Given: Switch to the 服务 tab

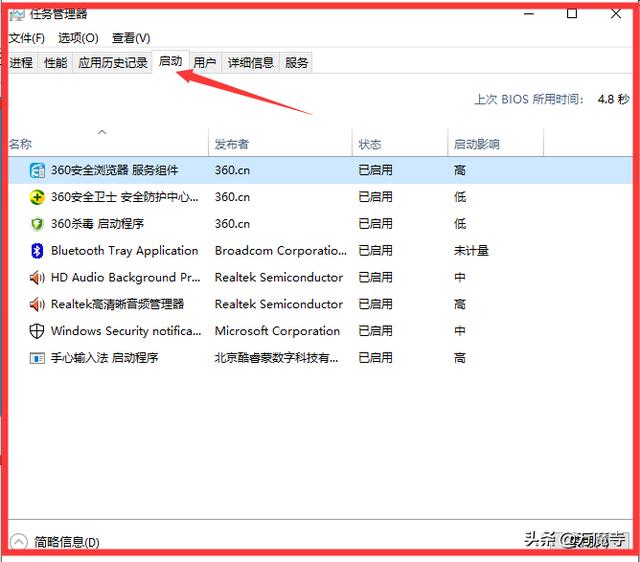Looking at the screenshot, I should pyautogui.click(x=296, y=62).
